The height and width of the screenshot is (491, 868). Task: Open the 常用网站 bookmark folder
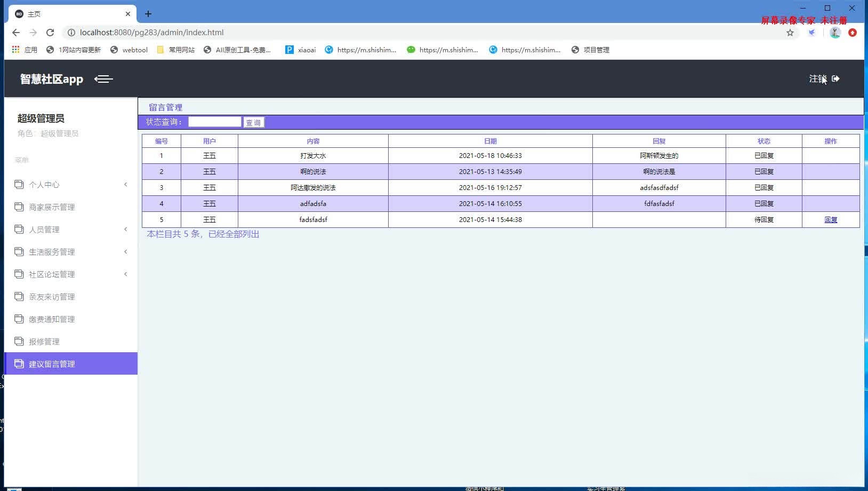tap(175, 50)
